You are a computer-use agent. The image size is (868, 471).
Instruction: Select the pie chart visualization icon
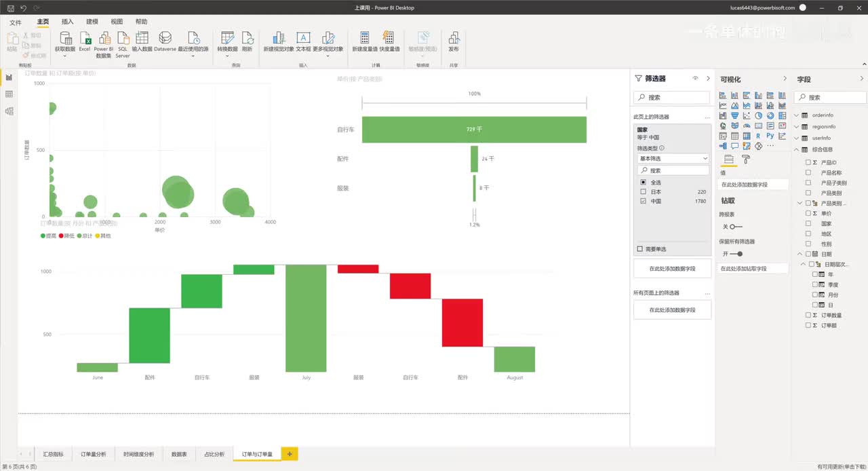(758, 115)
